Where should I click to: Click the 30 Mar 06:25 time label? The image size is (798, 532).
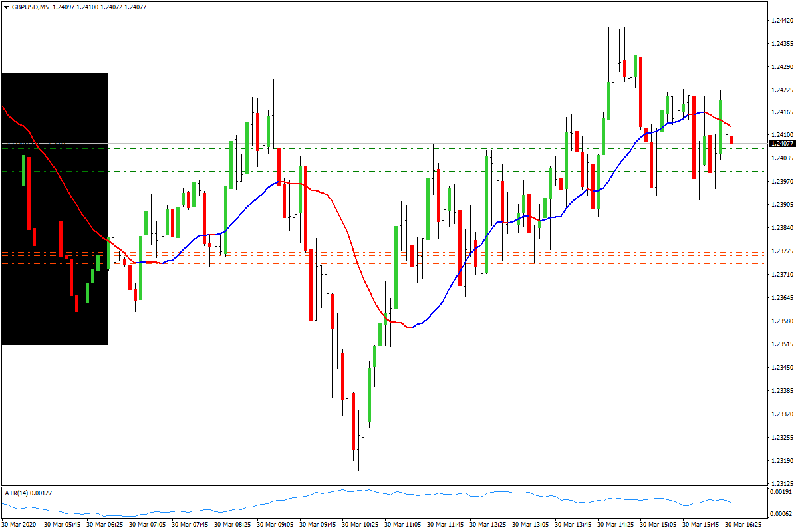[x=105, y=525]
